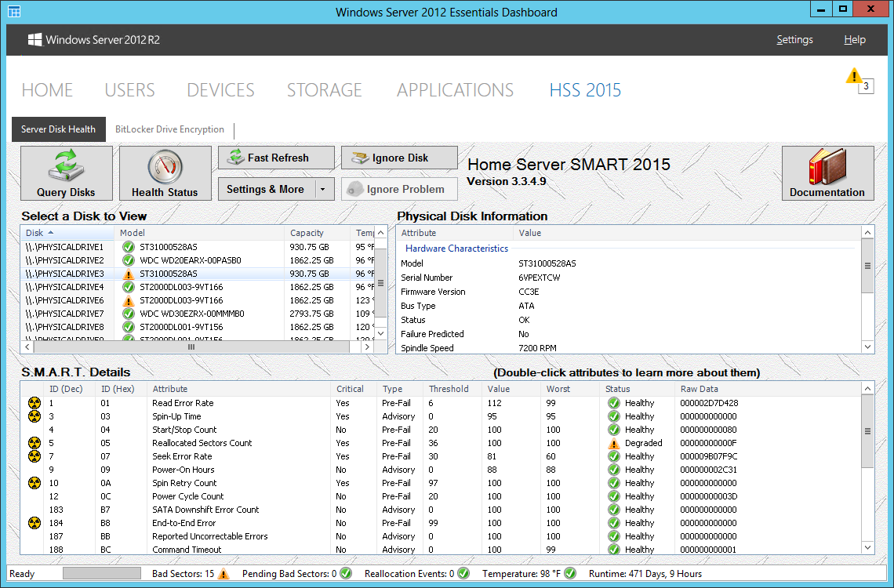Click the Spindle Speed 7200 RPM value
The image size is (894, 588).
click(537, 348)
